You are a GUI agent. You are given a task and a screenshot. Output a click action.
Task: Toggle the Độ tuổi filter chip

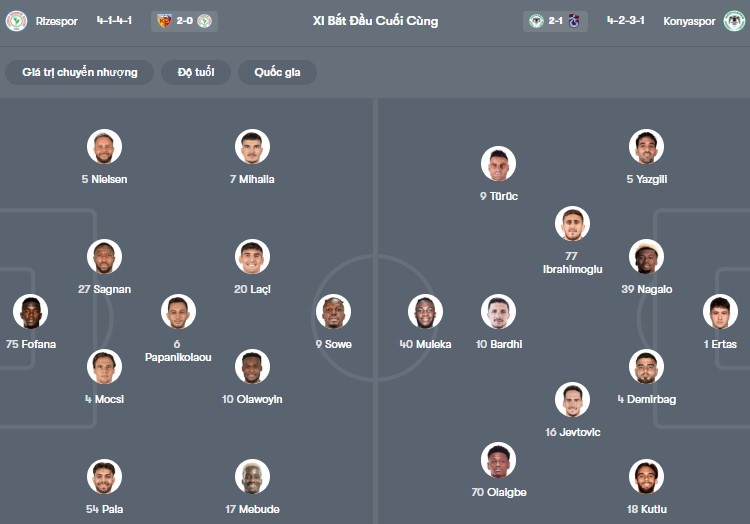point(196,72)
